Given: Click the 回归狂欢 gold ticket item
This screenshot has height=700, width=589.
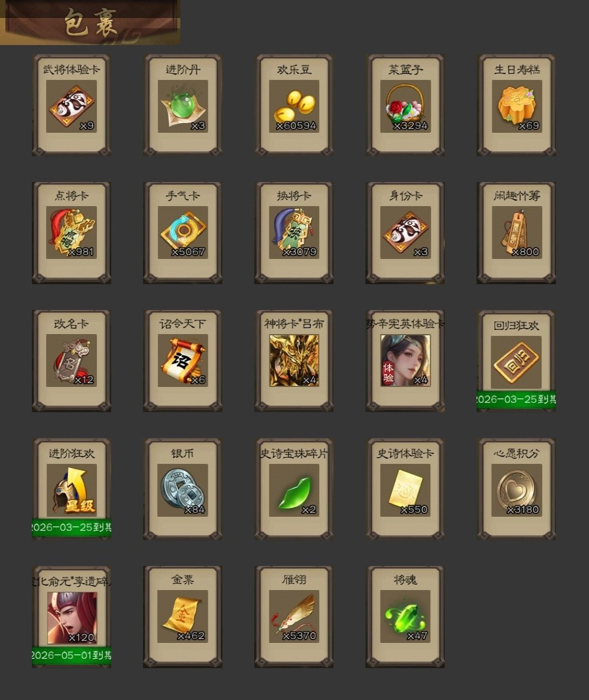Looking at the screenshot, I should click(517, 361).
